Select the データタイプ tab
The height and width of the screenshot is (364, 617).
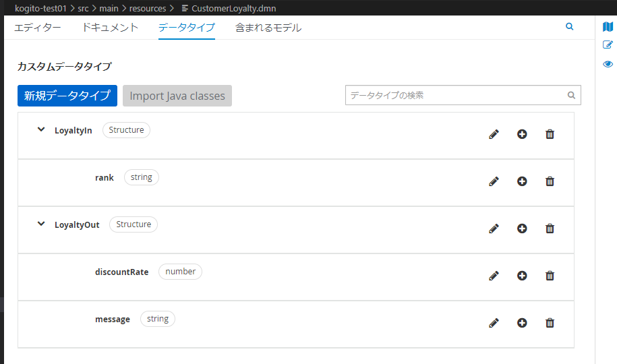click(x=187, y=28)
